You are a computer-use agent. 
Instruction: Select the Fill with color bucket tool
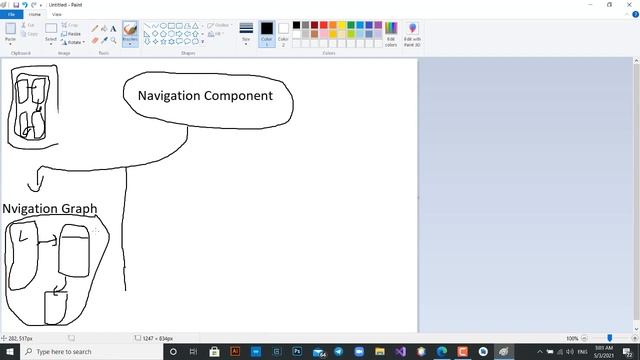tap(104, 29)
